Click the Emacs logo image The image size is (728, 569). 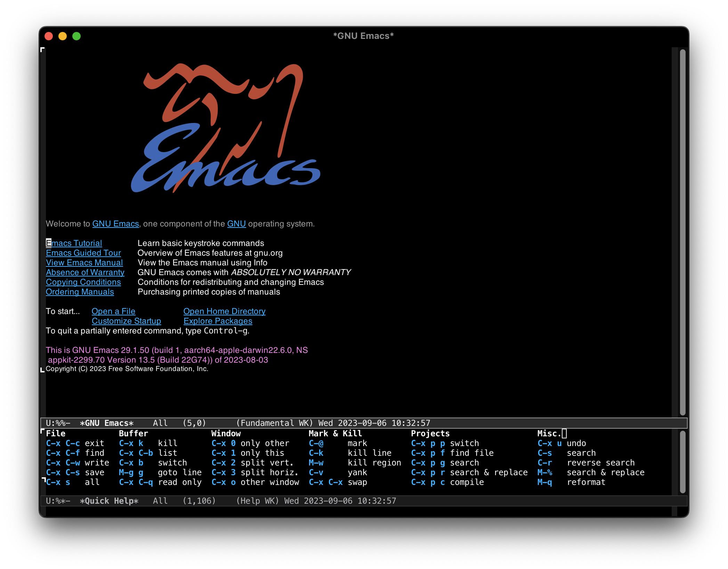(x=225, y=128)
